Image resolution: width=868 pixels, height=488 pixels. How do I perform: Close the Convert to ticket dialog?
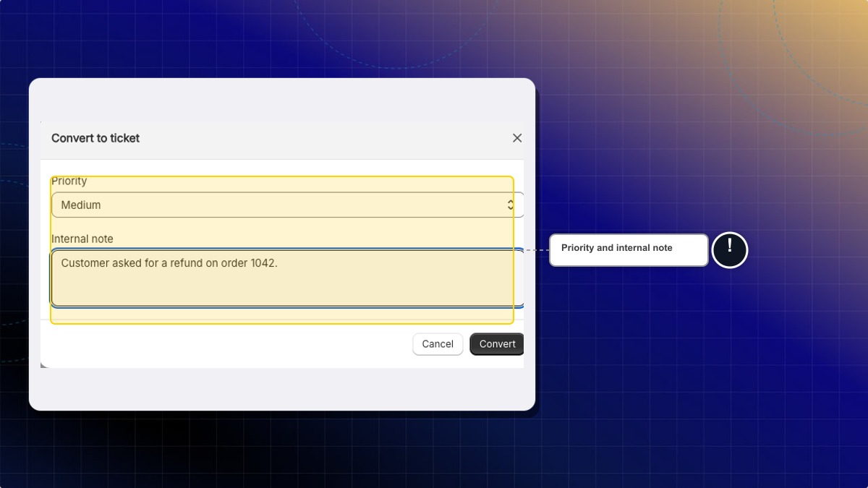(516, 138)
